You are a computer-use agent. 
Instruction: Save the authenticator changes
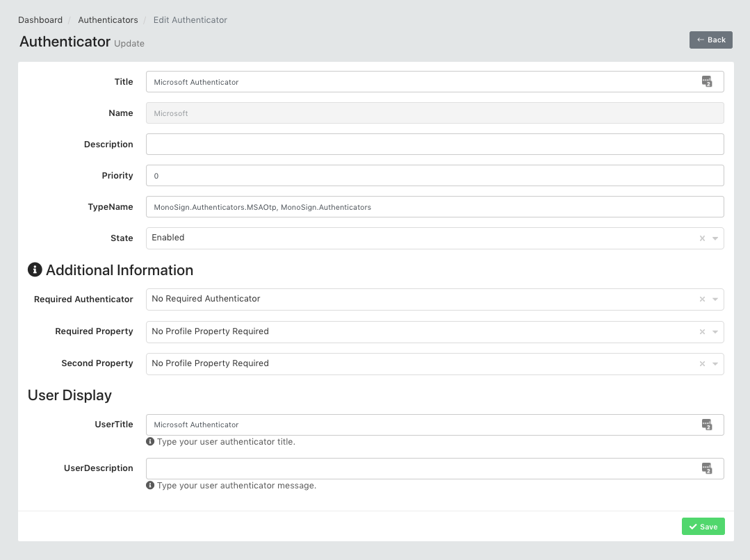click(x=703, y=527)
